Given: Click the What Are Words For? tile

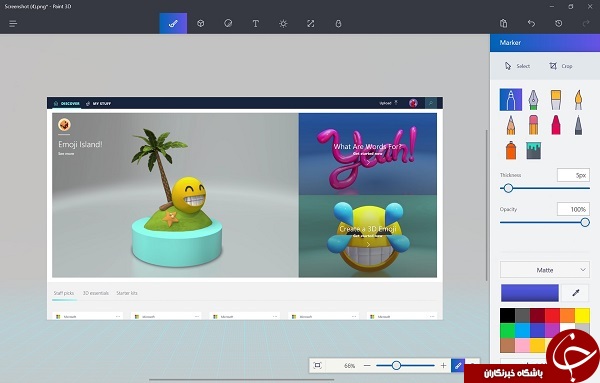Looking at the screenshot, I should coord(368,154).
